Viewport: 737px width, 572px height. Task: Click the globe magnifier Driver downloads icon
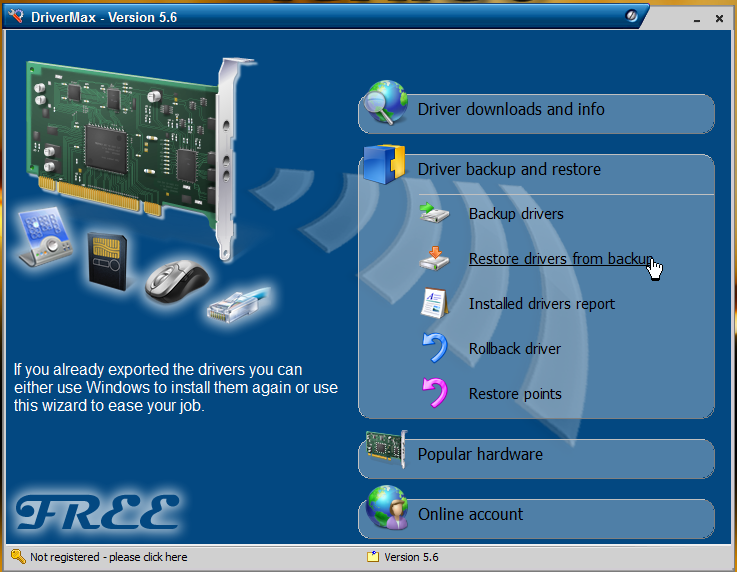pyautogui.click(x=384, y=107)
